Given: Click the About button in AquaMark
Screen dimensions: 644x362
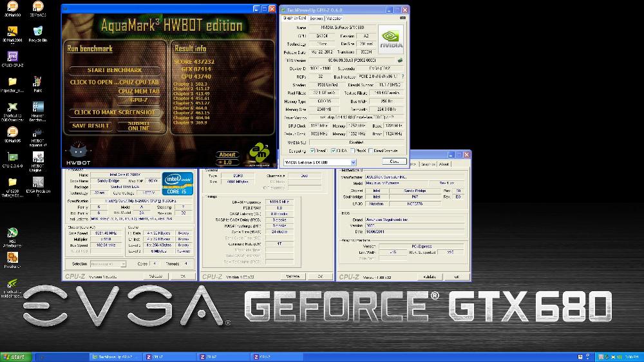Looking at the screenshot, I should tap(227, 155).
